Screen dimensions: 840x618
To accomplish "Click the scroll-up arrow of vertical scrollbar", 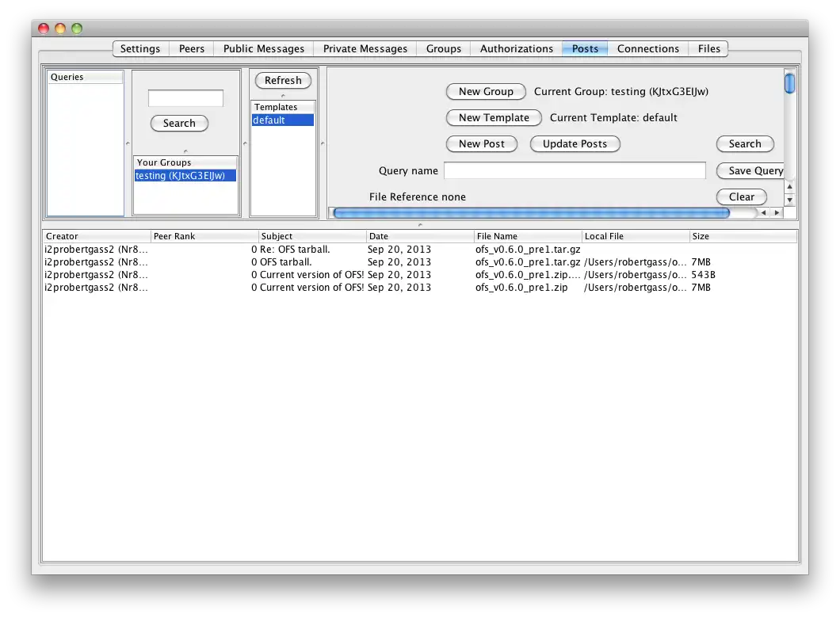I will tap(789, 187).
